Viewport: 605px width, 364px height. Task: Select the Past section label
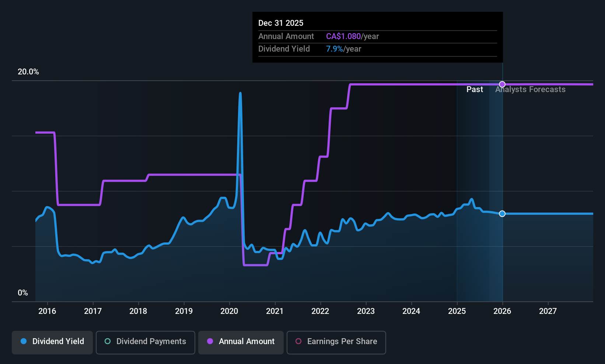pos(475,89)
